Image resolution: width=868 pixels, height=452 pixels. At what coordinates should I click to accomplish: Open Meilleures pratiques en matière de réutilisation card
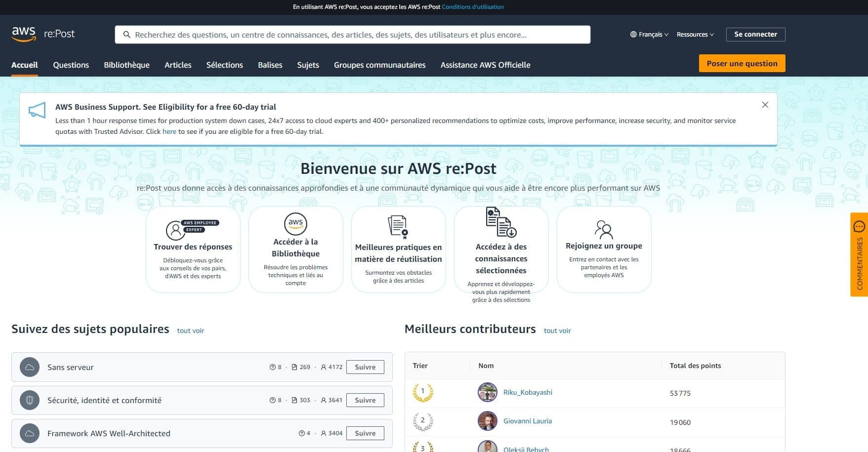[399, 249]
